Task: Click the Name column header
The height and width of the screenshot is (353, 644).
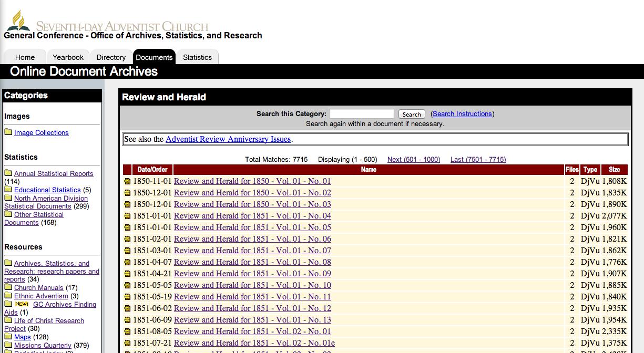Action: pos(369,170)
